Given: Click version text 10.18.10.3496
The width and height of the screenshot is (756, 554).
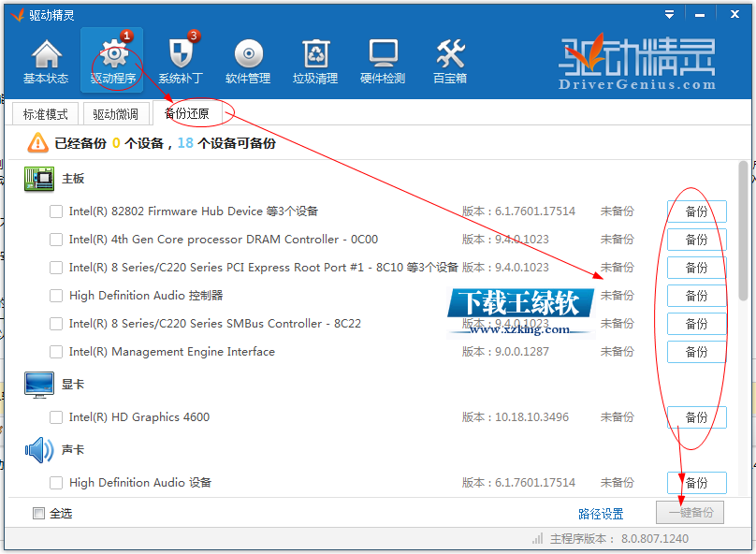Looking at the screenshot, I should coord(531,417).
